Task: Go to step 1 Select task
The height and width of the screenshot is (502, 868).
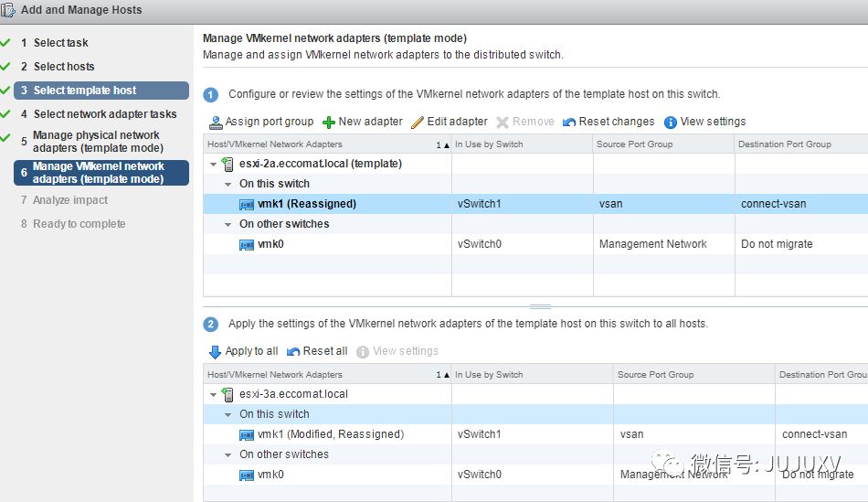Action: pos(60,43)
